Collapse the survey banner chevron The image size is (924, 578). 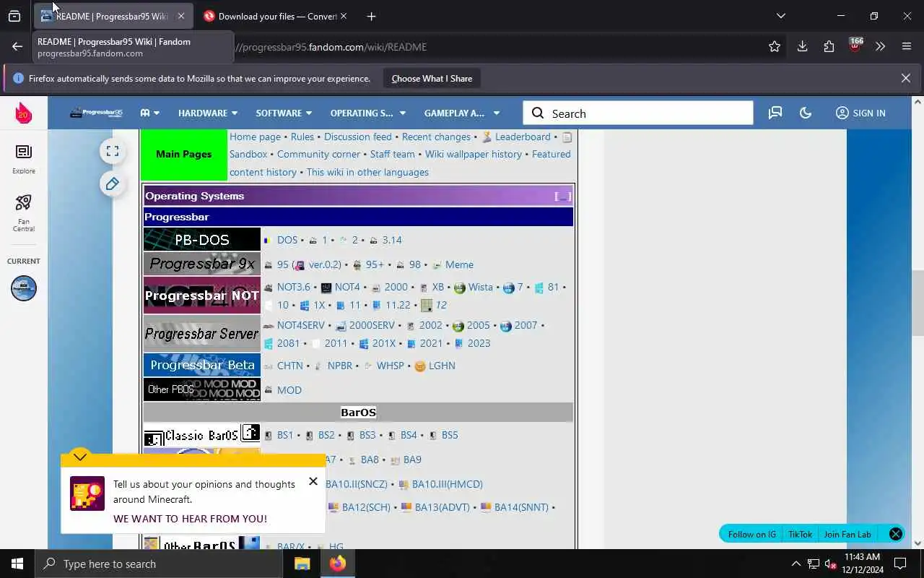click(x=80, y=457)
